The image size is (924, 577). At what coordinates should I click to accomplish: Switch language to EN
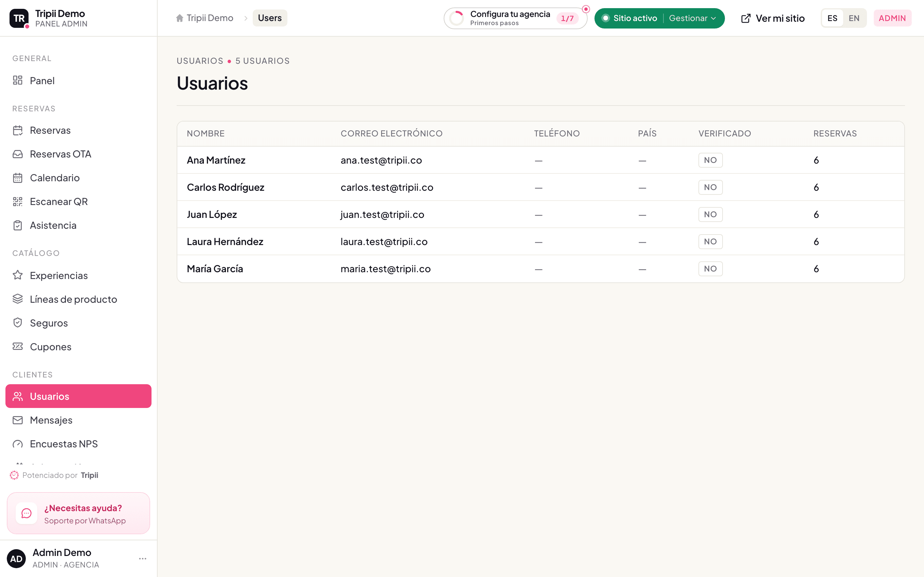point(854,18)
